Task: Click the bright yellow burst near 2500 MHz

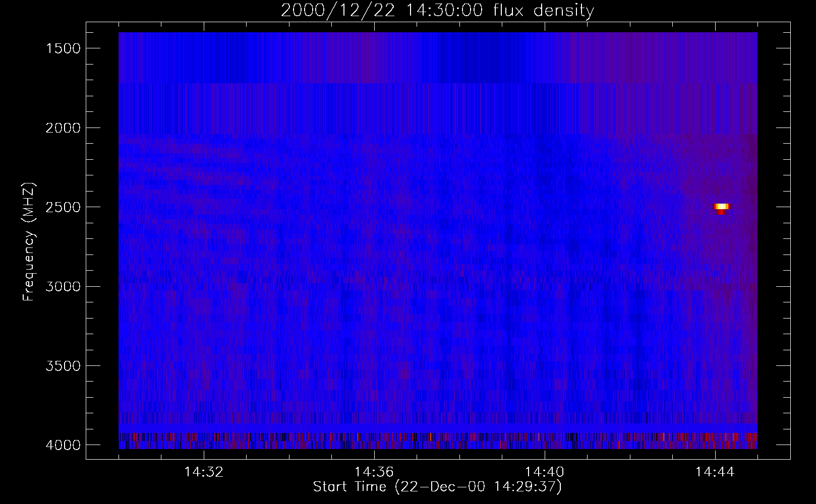Action: point(722,207)
